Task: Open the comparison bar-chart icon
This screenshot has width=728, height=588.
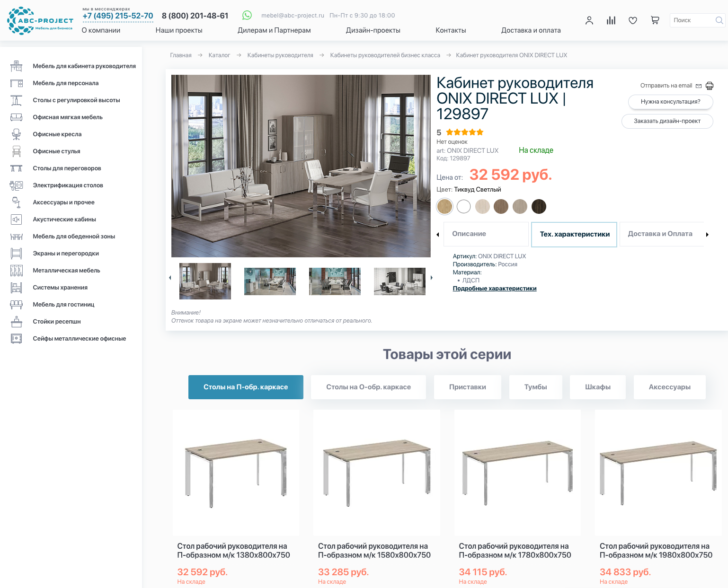Action: [611, 20]
